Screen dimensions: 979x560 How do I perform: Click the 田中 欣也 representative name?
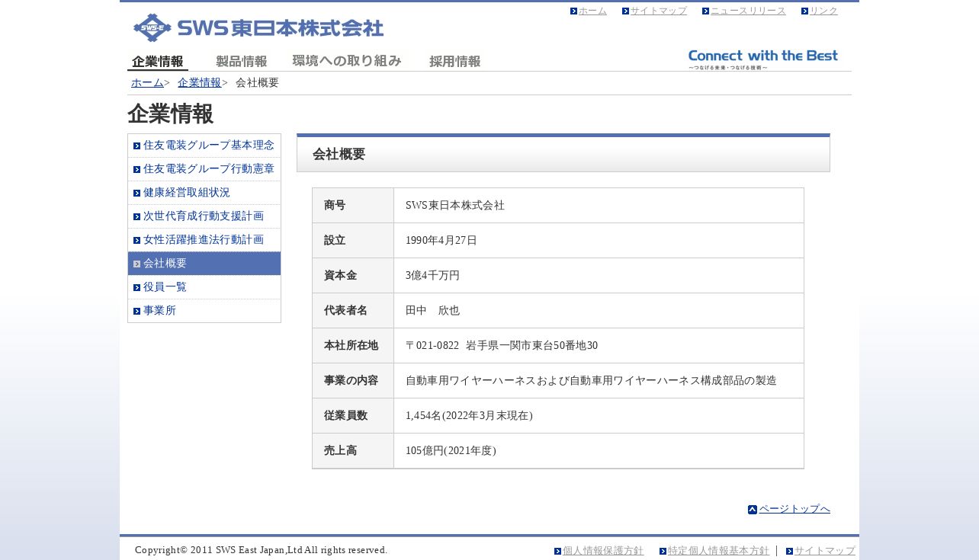[x=432, y=310]
